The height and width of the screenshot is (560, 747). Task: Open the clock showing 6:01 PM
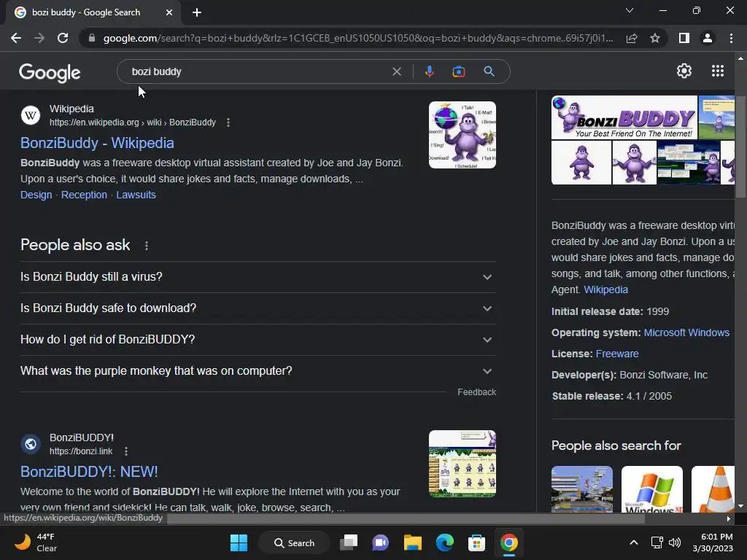point(713,542)
